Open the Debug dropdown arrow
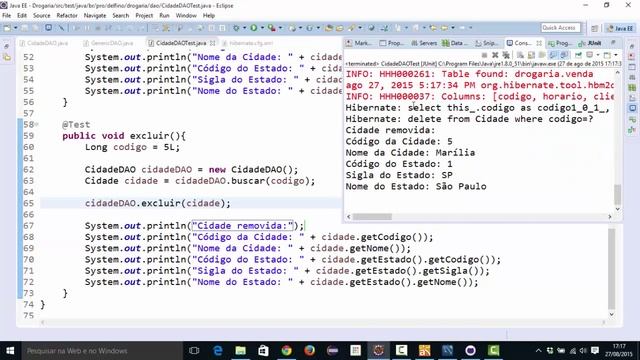Image resolution: width=640 pixels, height=360 pixels. pyautogui.click(x=244, y=28)
